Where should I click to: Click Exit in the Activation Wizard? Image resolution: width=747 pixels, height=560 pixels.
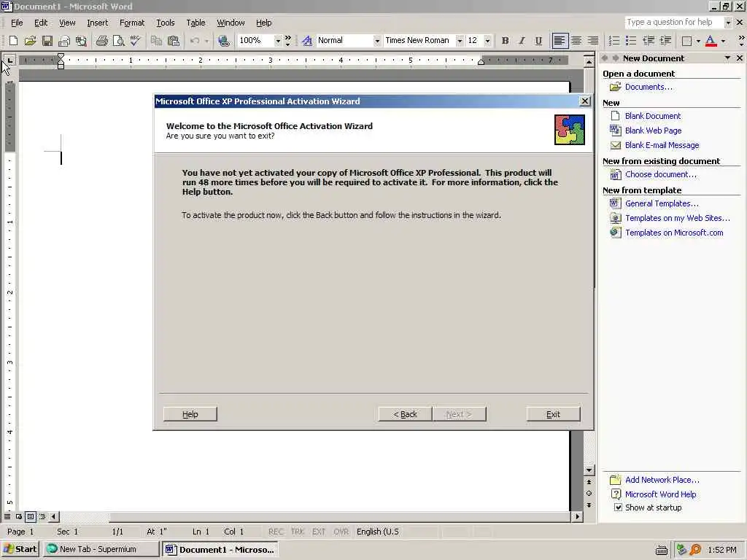click(553, 414)
